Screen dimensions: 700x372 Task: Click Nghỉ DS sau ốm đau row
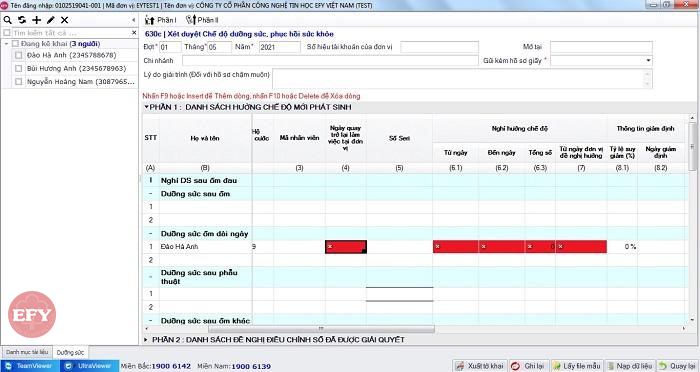413,180
